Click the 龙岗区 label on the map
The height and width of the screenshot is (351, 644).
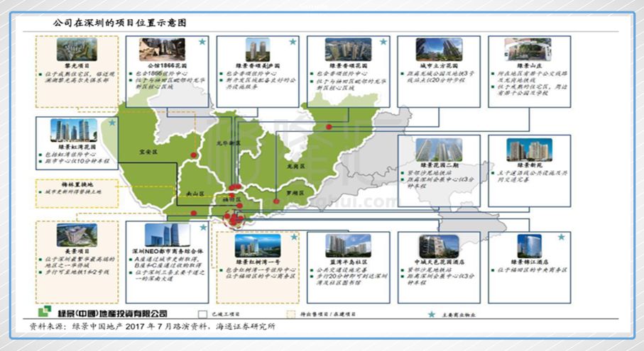point(295,166)
